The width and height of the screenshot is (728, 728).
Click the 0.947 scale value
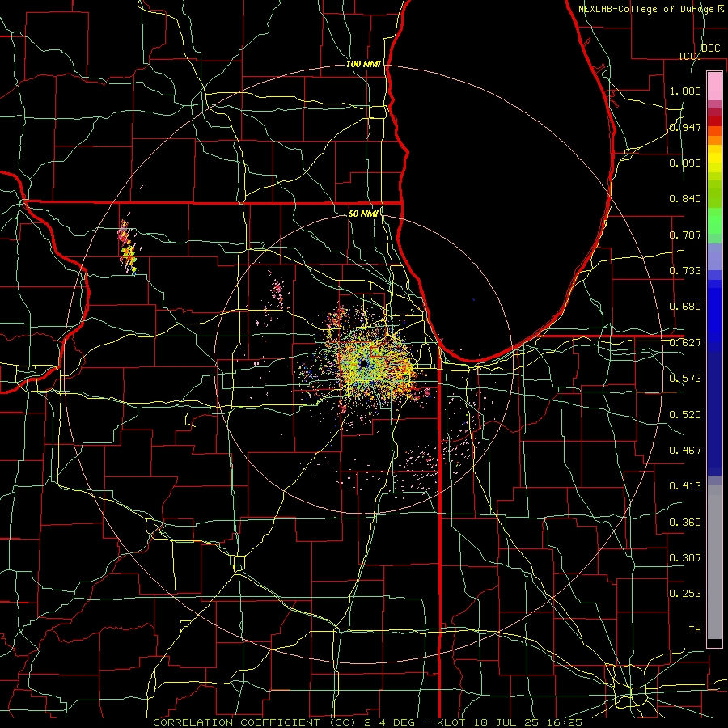coord(685,127)
